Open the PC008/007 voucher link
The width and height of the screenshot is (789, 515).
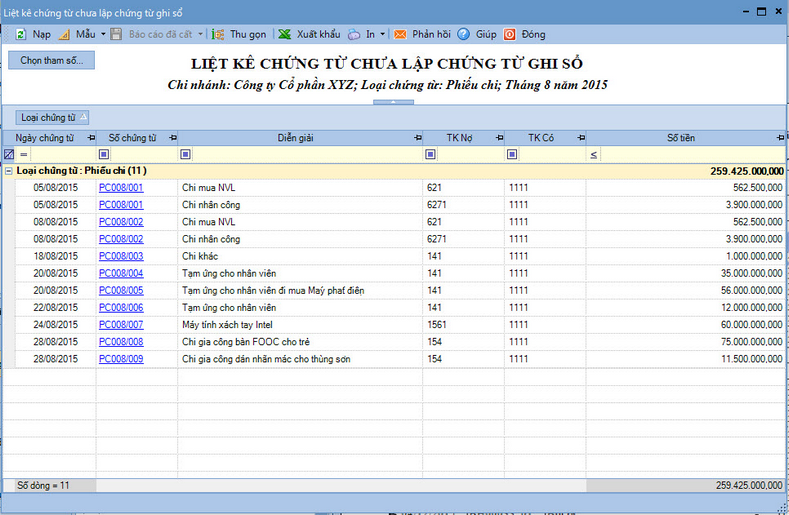[x=121, y=325]
